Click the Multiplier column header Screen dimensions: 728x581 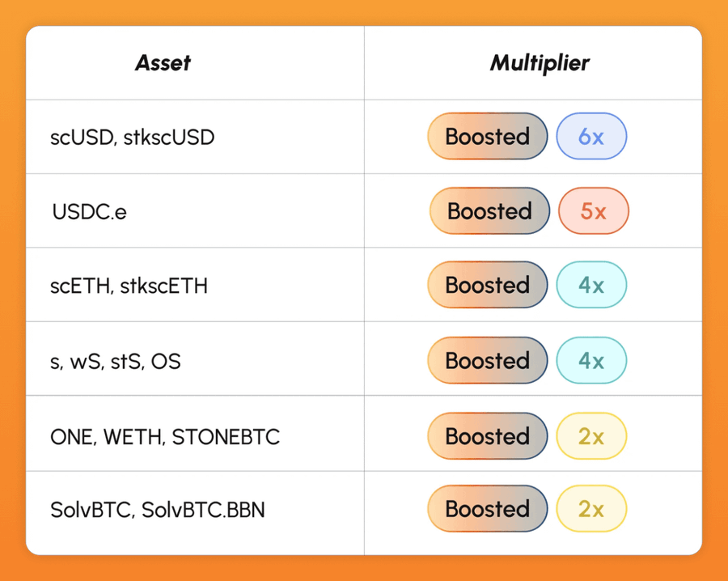[x=540, y=63]
